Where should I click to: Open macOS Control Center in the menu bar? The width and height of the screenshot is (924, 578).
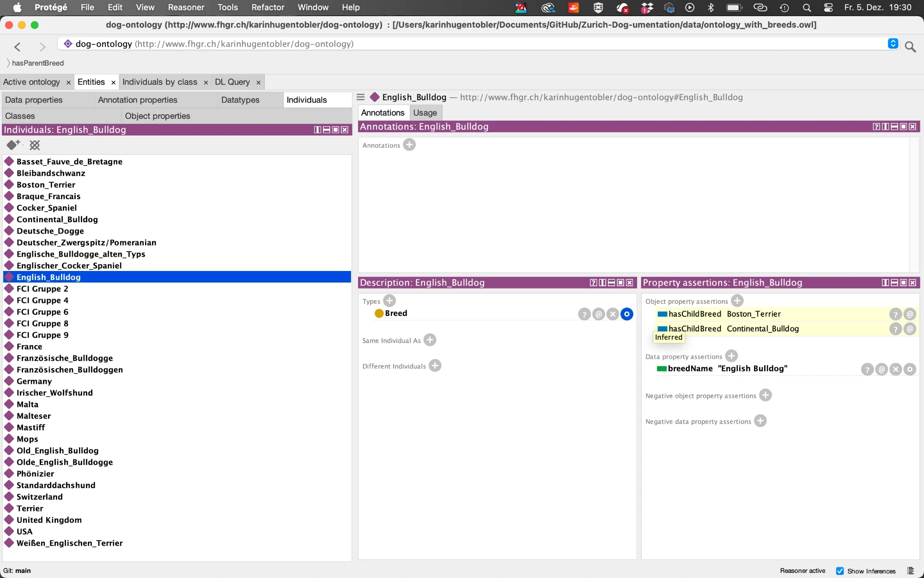click(x=828, y=7)
